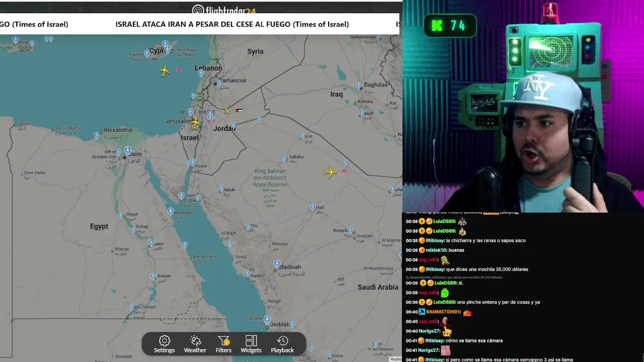Click the Hurghada airport pin
The width and height of the screenshot is (644, 362).
point(171,212)
